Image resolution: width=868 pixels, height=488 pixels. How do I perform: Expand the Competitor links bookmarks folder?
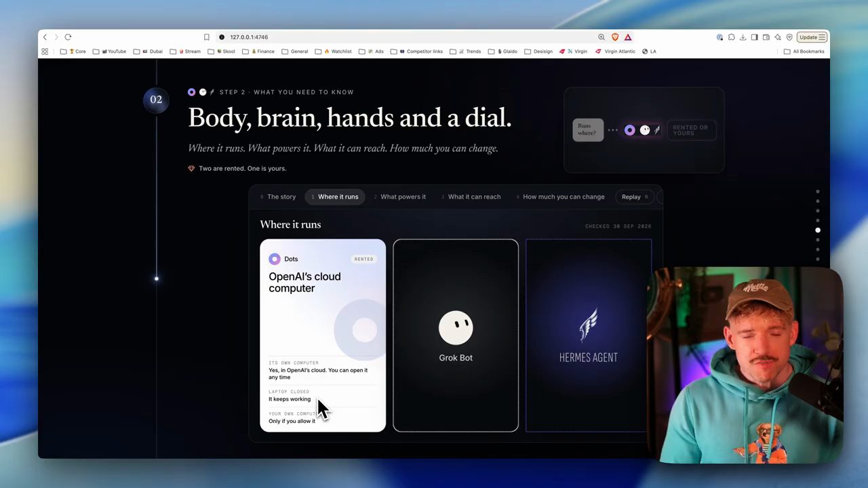(416, 52)
